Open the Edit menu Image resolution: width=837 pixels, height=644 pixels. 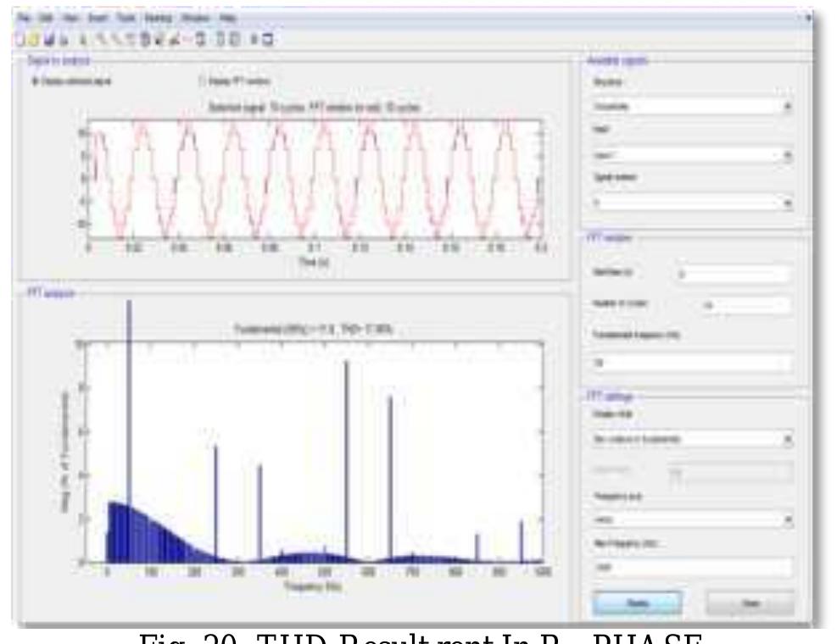[46, 18]
